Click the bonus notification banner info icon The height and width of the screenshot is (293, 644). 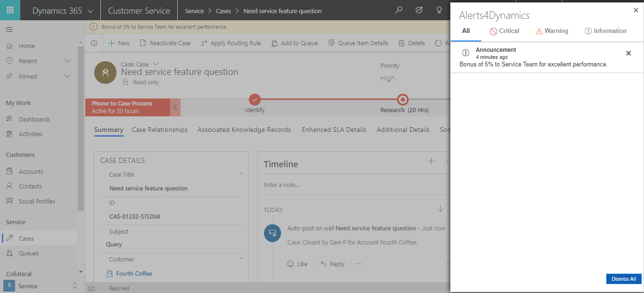coord(93,27)
